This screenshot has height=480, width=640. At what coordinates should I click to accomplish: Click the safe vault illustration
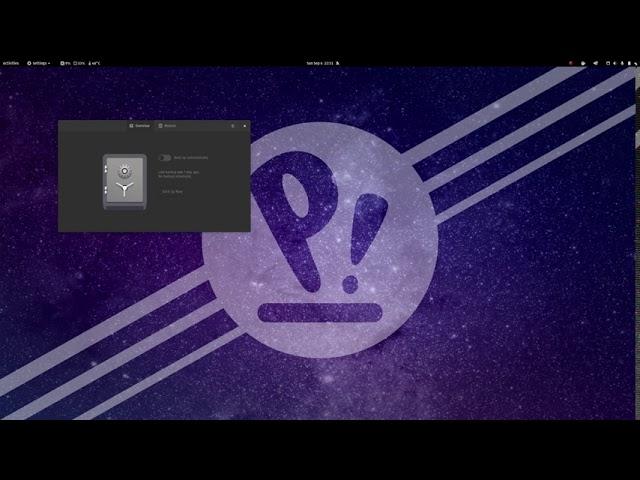click(124, 182)
